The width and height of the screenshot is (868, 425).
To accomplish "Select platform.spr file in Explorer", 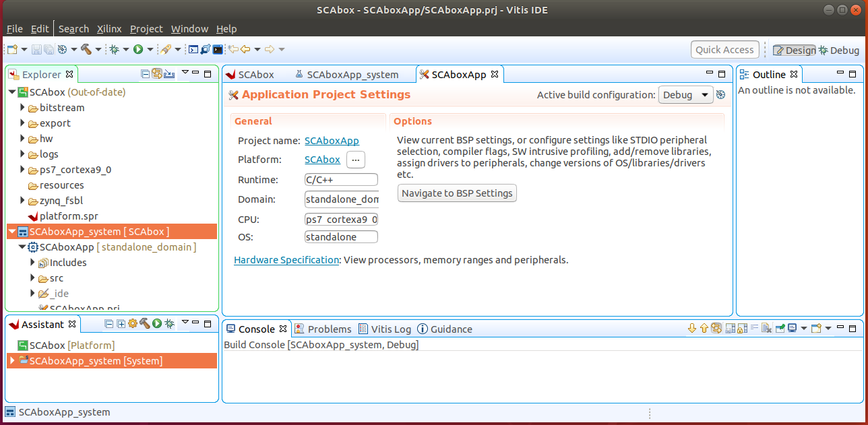I will [68, 216].
